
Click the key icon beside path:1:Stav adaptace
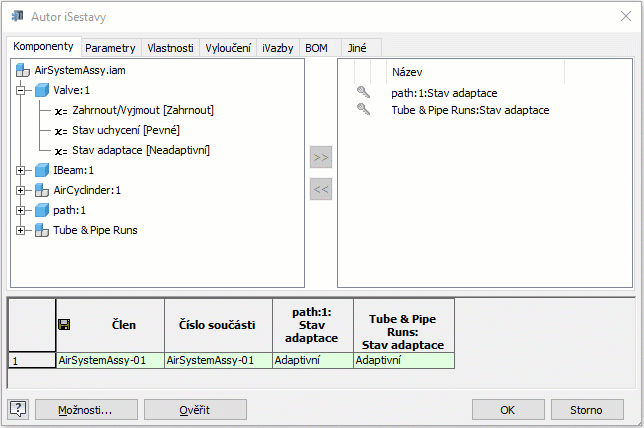coord(363,92)
